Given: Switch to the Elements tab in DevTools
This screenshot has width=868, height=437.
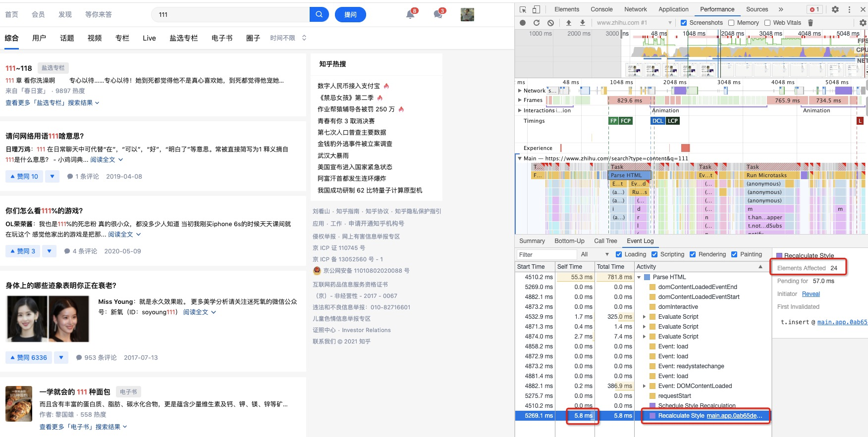Looking at the screenshot, I should tap(567, 9).
